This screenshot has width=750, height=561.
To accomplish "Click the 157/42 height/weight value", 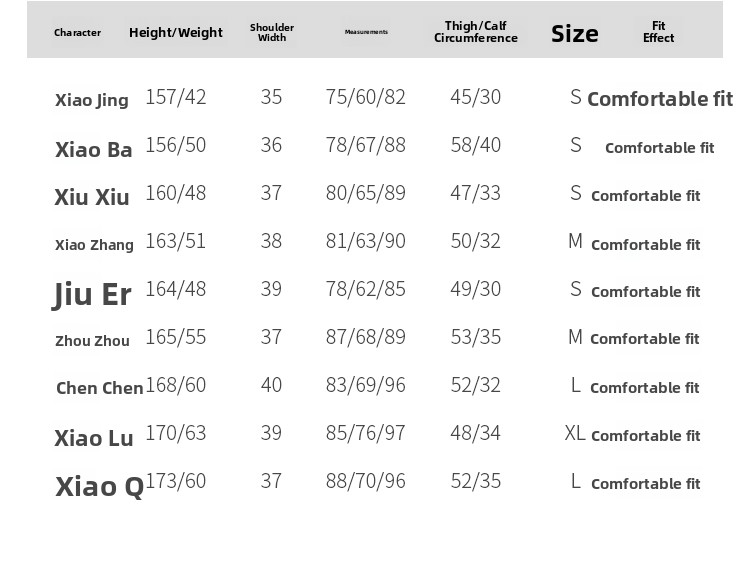I will [x=176, y=97].
